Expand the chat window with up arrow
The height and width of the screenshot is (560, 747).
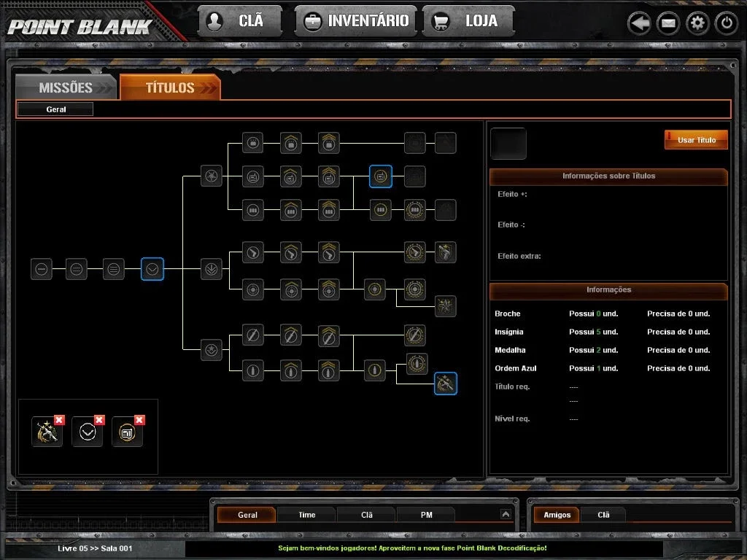pyautogui.click(x=506, y=514)
